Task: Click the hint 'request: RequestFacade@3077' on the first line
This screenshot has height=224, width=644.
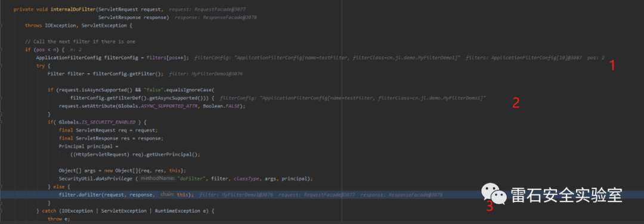Action: pyautogui.click(x=208, y=10)
